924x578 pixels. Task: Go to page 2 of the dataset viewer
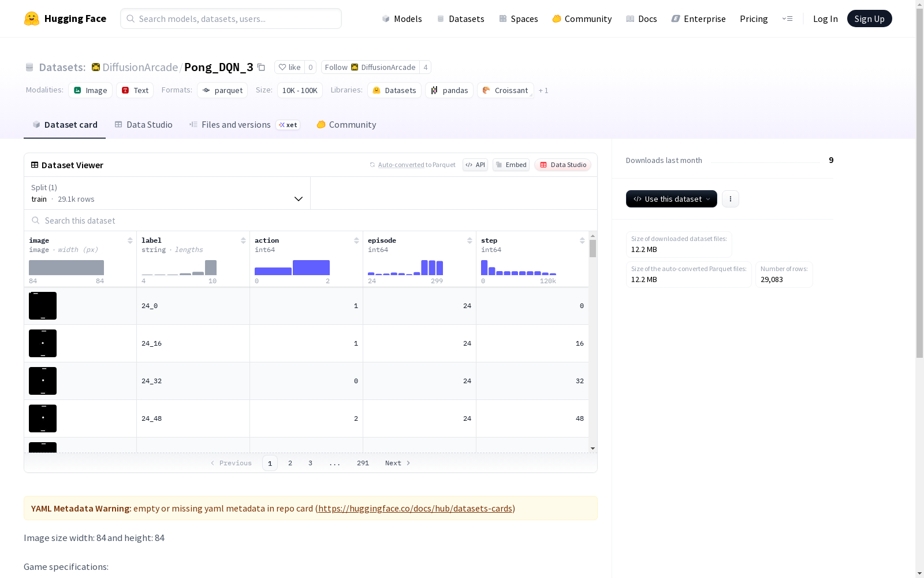290,463
